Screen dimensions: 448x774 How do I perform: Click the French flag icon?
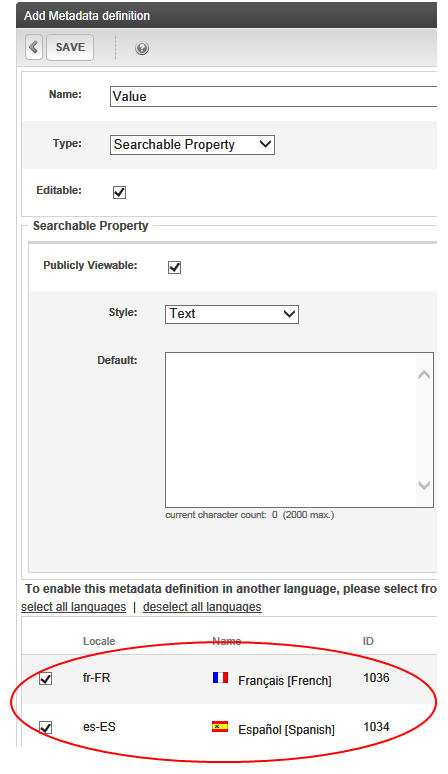pos(220,677)
